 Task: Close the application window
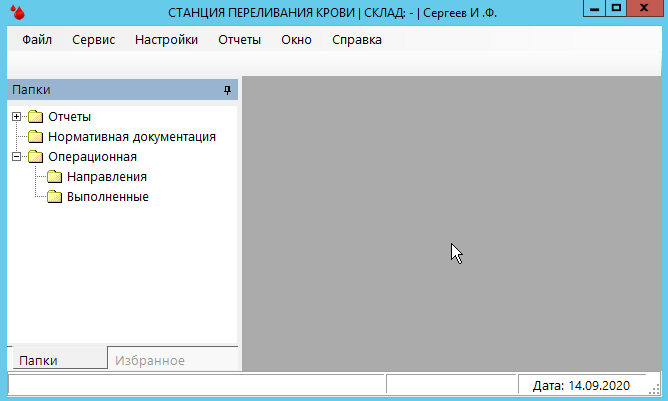(645, 8)
